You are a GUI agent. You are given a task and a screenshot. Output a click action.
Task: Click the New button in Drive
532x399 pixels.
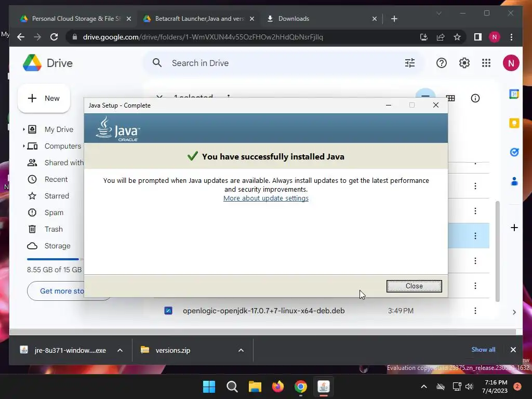click(44, 98)
